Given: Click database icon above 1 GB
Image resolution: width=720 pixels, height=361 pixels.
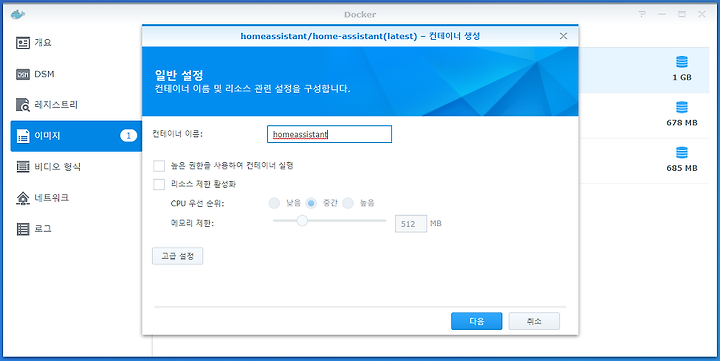Looking at the screenshot, I should click(x=682, y=62).
